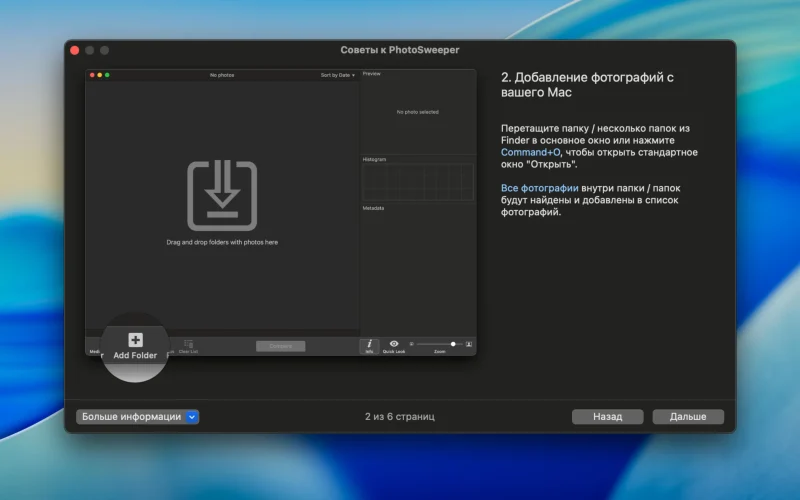This screenshot has width=800, height=500.
Task: Click the 2 из 6 страниц page indicator
Action: tap(399, 417)
